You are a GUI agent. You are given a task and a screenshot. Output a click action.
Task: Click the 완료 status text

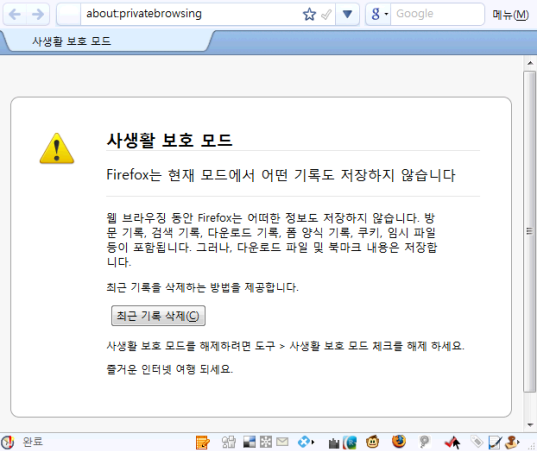[x=33, y=441]
